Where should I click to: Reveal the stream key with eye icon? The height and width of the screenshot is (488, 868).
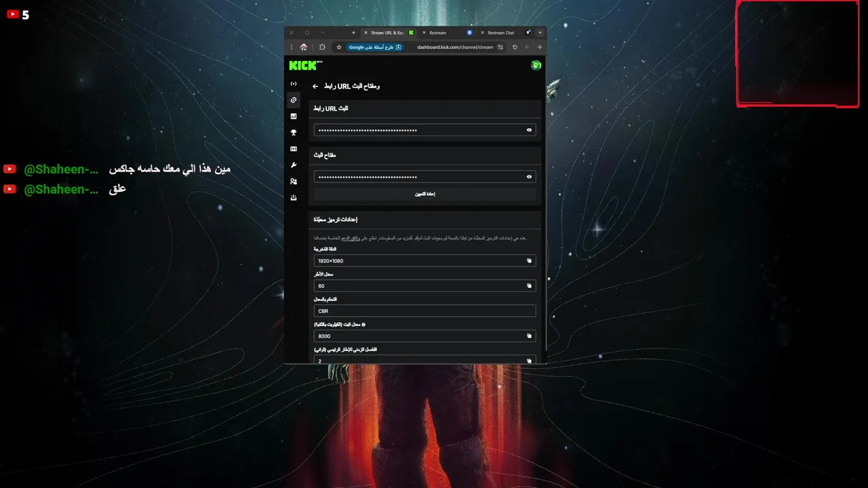point(529,177)
